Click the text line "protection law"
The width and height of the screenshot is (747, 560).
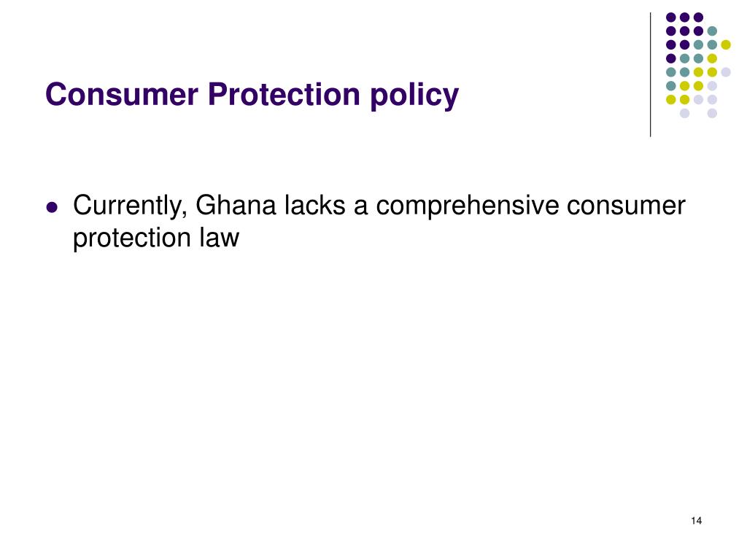[156, 238]
